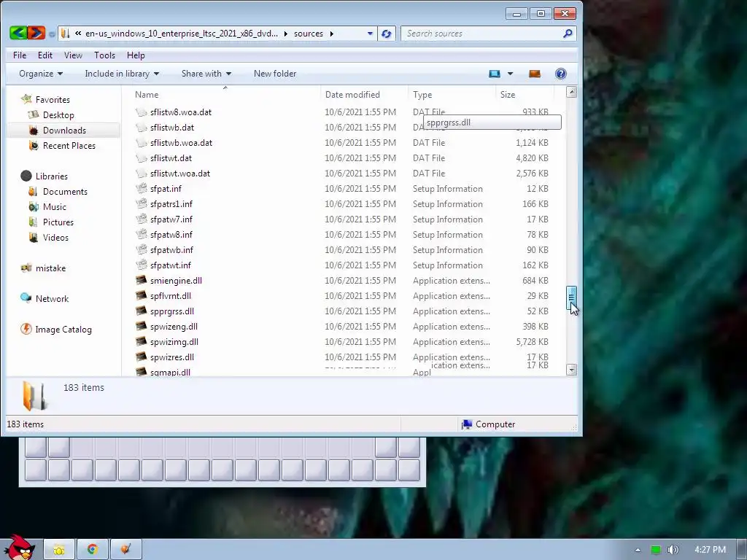
Task: Expand the view options dropdown arrow
Action: pos(510,74)
